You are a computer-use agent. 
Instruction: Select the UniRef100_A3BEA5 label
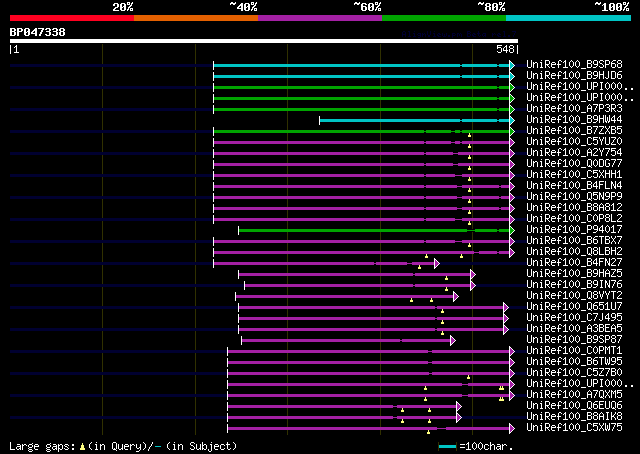pos(574,329)
